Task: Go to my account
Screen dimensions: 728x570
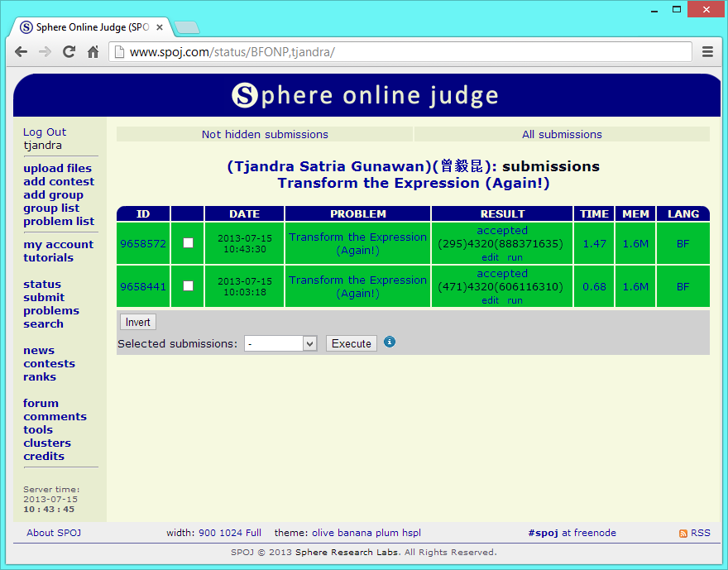Action: click(59, 245)
